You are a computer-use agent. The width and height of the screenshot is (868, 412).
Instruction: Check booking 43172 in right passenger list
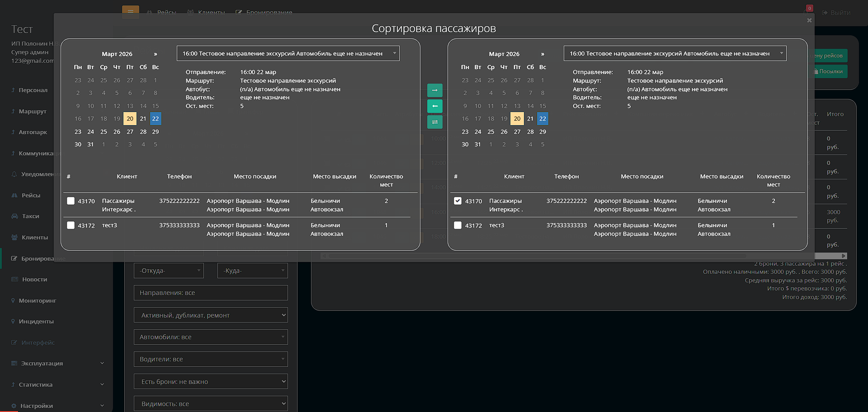coord(458,225)
